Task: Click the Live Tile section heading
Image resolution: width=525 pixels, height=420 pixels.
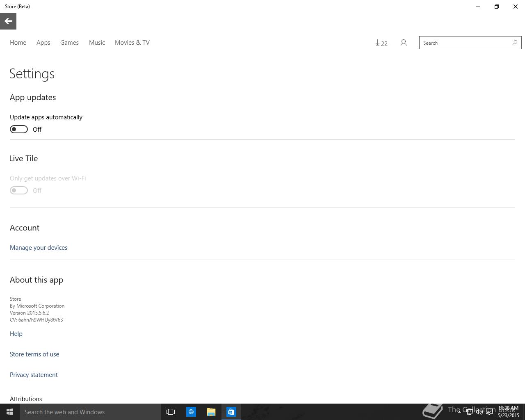Action: coord(23,158)
